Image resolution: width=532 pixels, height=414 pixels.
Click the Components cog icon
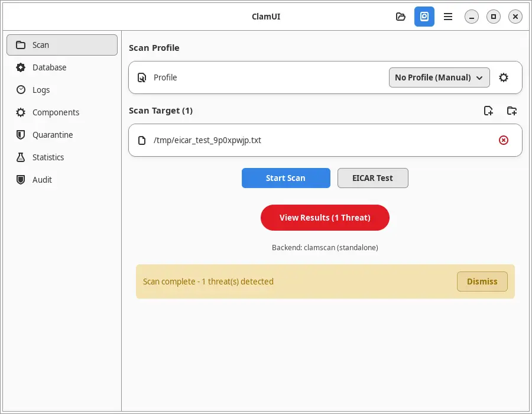(21, 112)
